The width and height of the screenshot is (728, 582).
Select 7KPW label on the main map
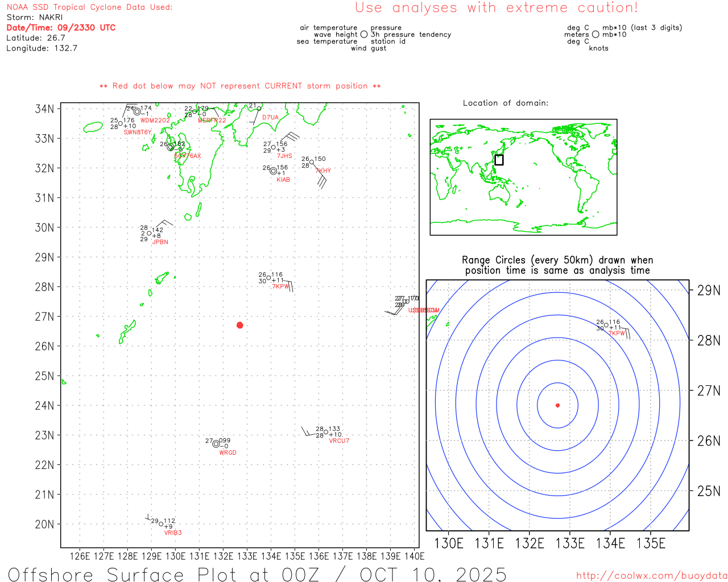pos(281,286)
